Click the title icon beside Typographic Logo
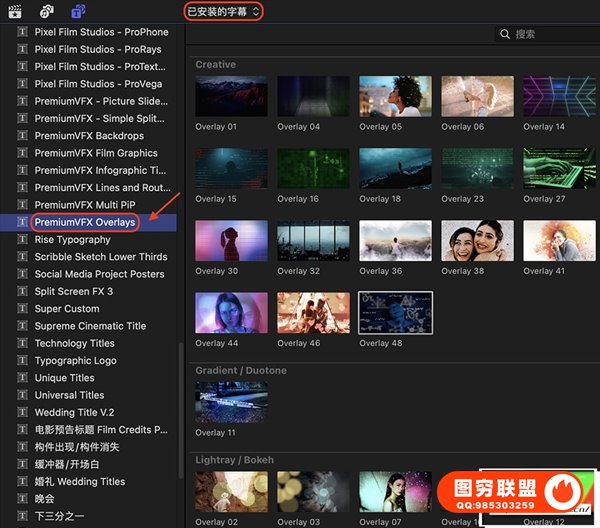Viewport: 600px width, 528px height. 23,361
